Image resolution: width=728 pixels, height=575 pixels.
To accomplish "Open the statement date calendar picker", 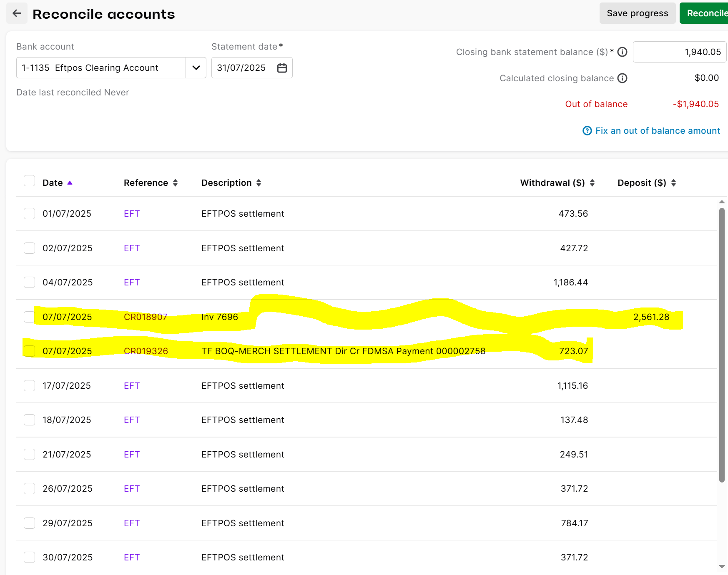I will [x=282, y=68].
